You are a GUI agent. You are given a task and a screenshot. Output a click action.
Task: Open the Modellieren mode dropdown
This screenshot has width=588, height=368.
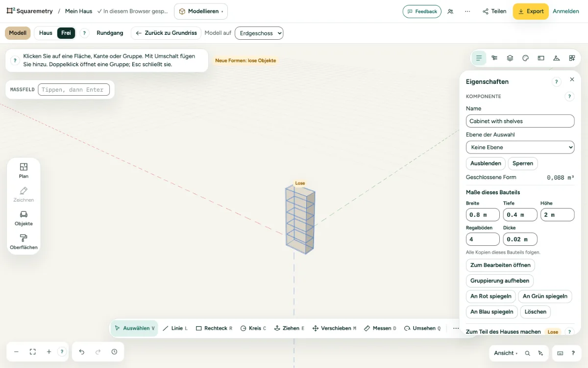click(x=201, y=11)
